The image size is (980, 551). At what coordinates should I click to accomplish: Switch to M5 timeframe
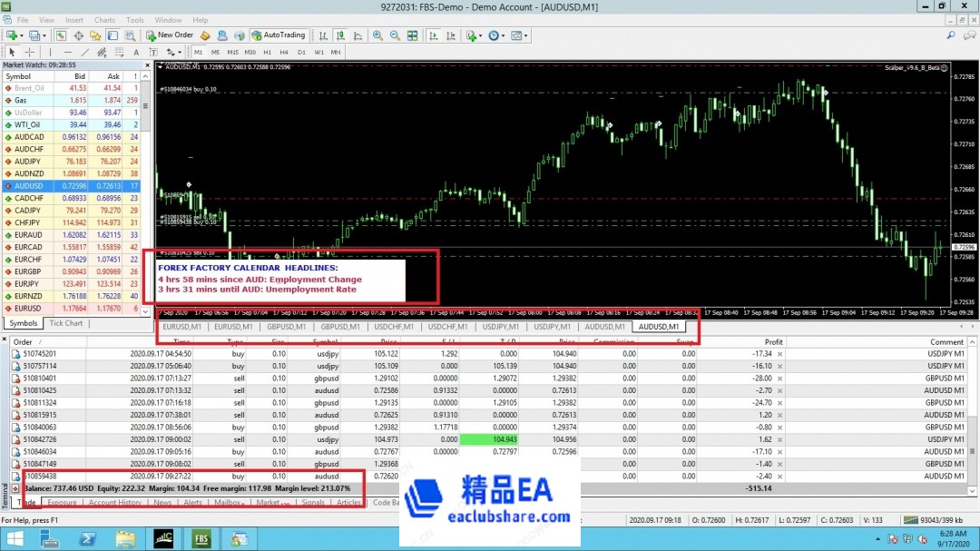pos(216,53)
